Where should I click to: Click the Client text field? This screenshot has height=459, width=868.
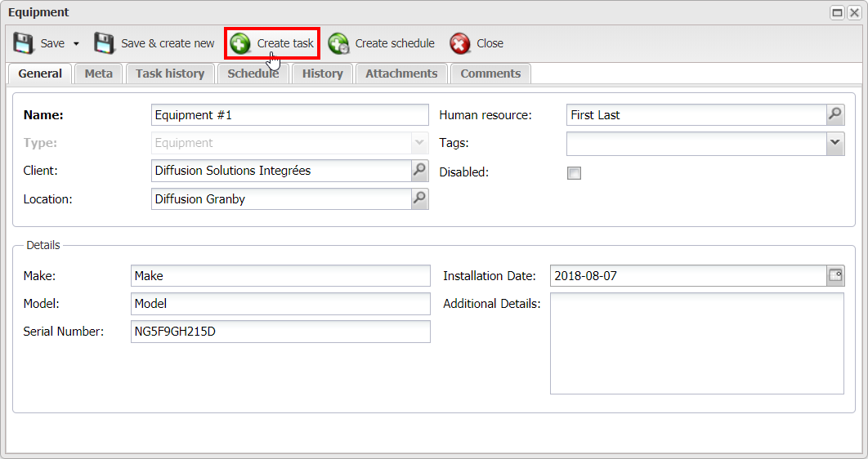point(281,171)
